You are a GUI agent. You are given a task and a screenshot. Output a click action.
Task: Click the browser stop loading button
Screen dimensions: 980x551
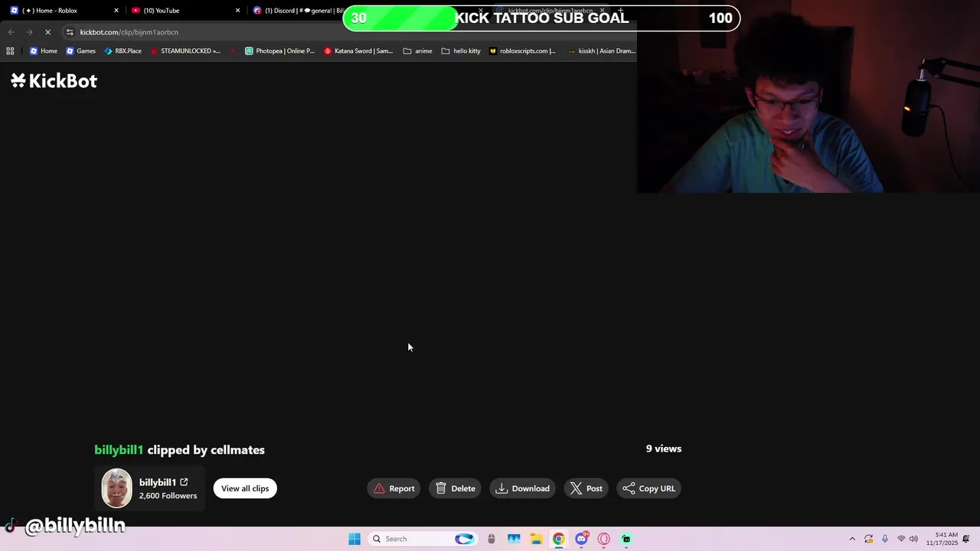click(47, 32)
